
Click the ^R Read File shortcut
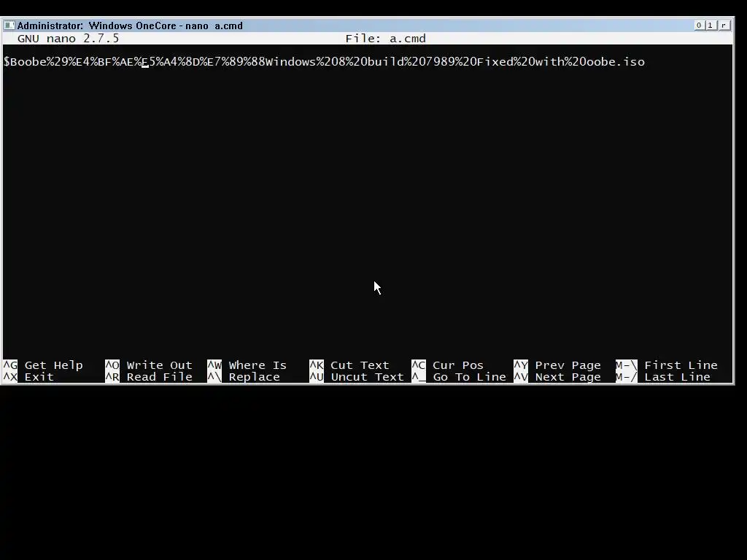tap(149, 377)
